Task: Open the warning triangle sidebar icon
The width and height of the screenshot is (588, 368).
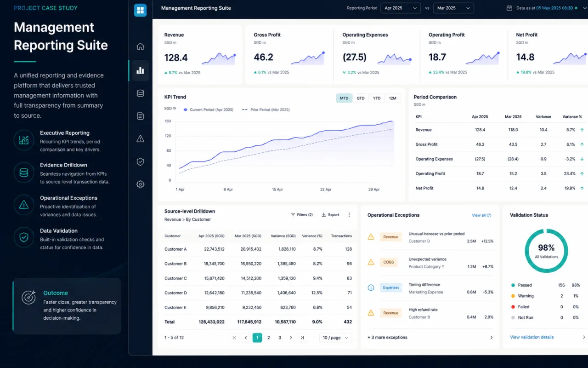Action: tap(140, 139)
